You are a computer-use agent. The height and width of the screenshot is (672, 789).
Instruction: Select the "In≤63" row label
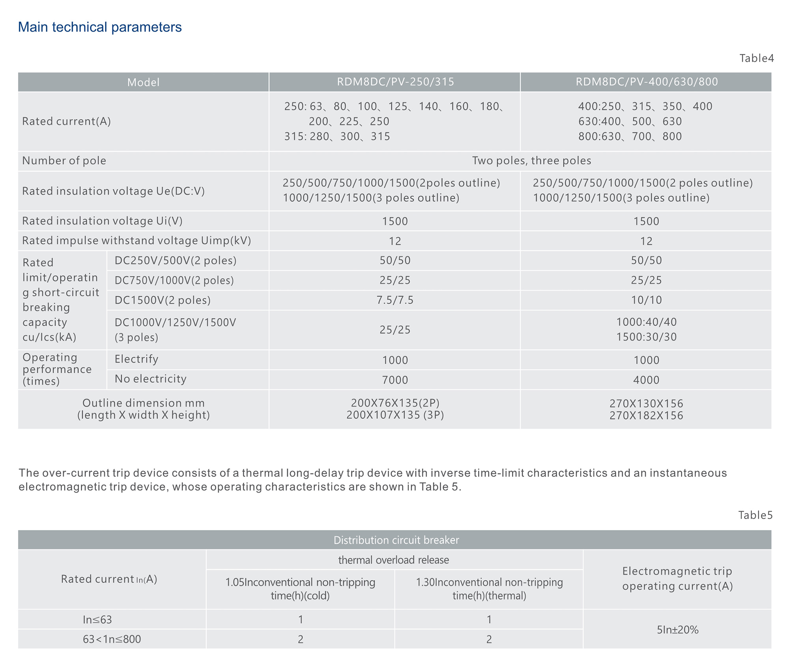97,620
